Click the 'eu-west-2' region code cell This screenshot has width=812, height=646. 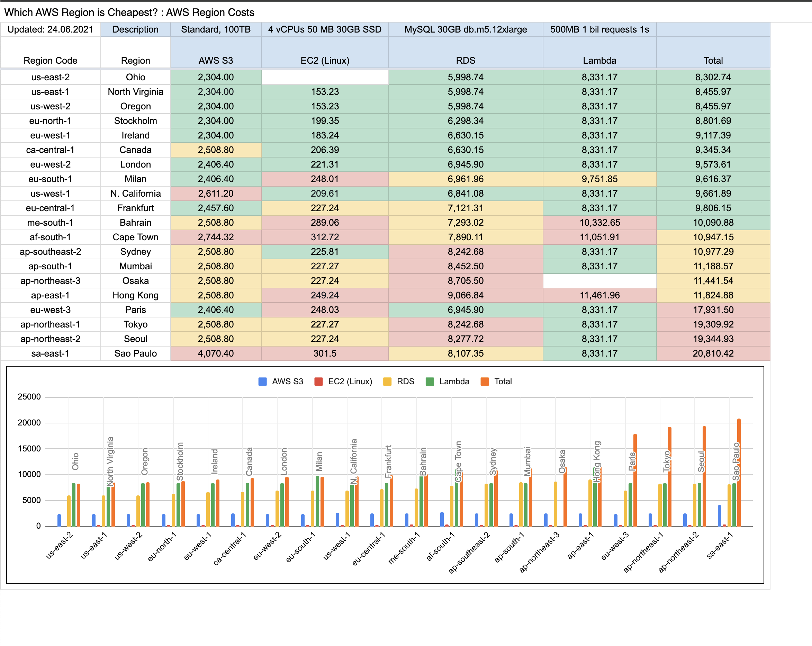(51, 164)
